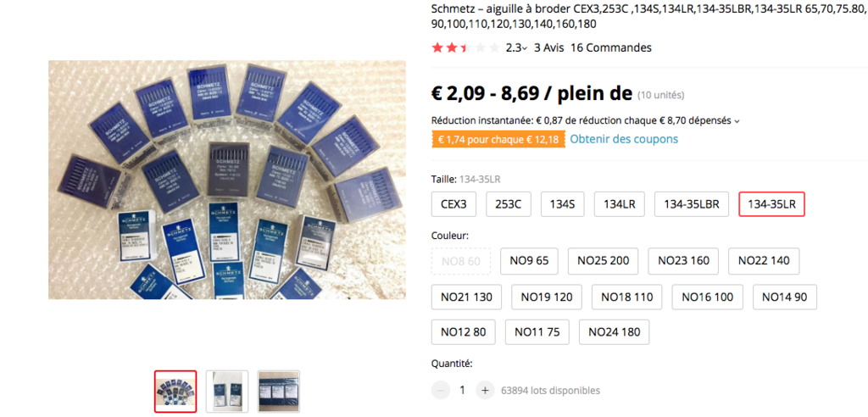Open the 3 Avis reviews link

coord(548,48)
